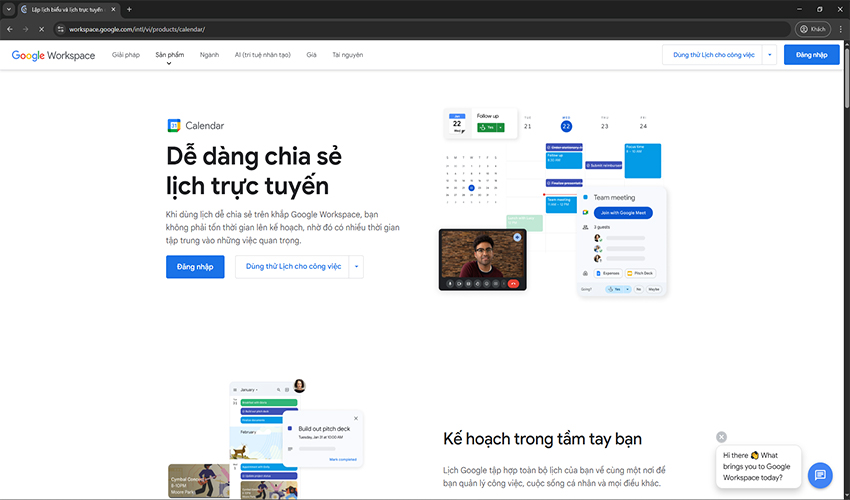Viewport: 850px width, 500px height.
Task: View site information icon in address bar
Action: coord(61,29)
